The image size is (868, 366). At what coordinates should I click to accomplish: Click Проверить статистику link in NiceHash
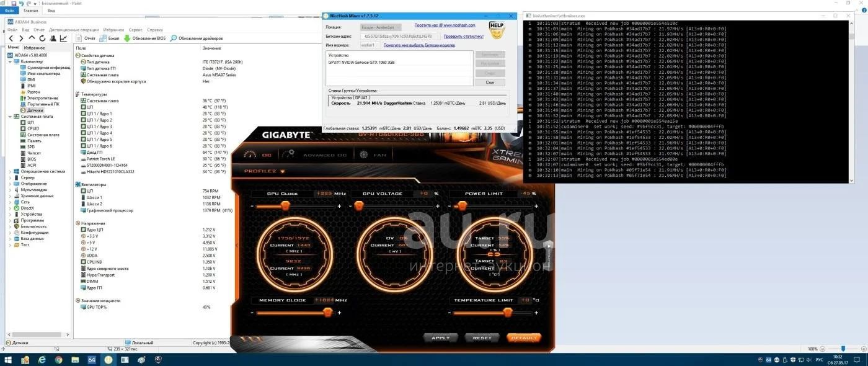(x=464, y=37)
